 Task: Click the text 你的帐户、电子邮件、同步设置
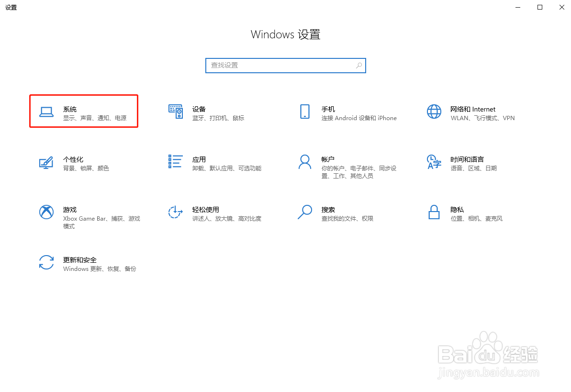pos(358,172)
